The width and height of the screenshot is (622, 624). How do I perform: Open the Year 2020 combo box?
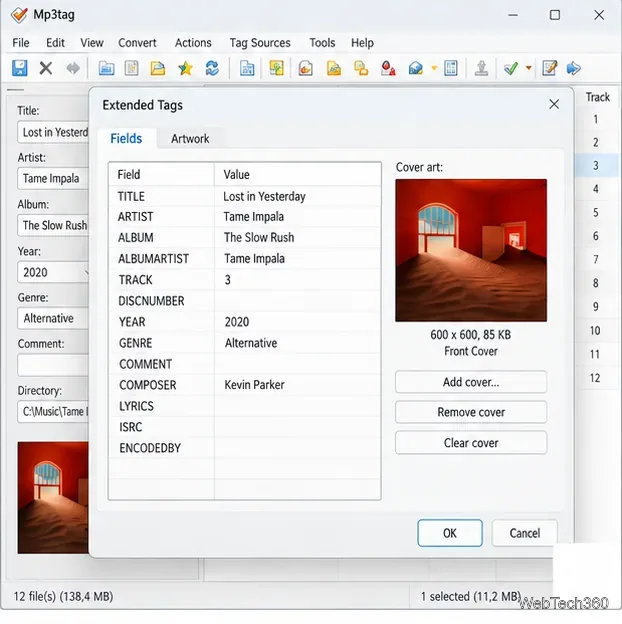(x=53, y=272)
